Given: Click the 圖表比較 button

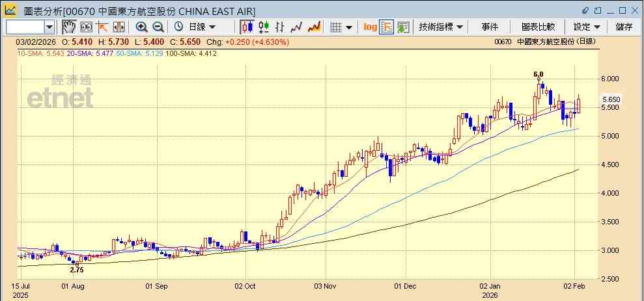Looking at the screenshot, I should tap(538, 27).
